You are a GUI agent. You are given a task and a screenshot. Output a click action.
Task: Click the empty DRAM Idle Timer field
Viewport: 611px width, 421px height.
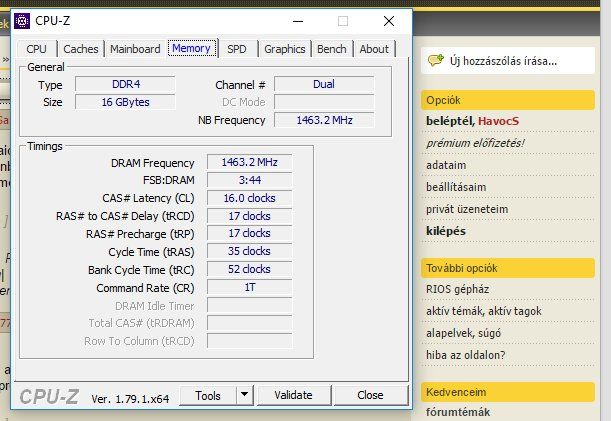(249, 305)
